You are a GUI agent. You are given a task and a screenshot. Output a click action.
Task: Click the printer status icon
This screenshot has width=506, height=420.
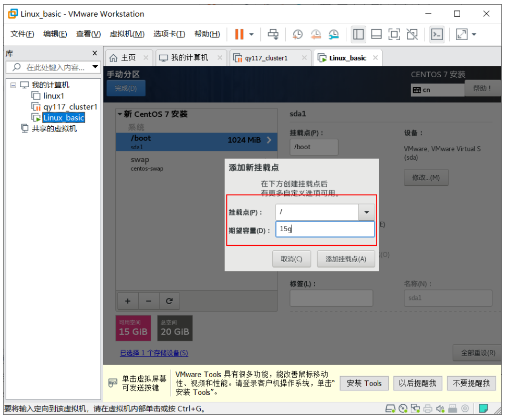[428, 409]
